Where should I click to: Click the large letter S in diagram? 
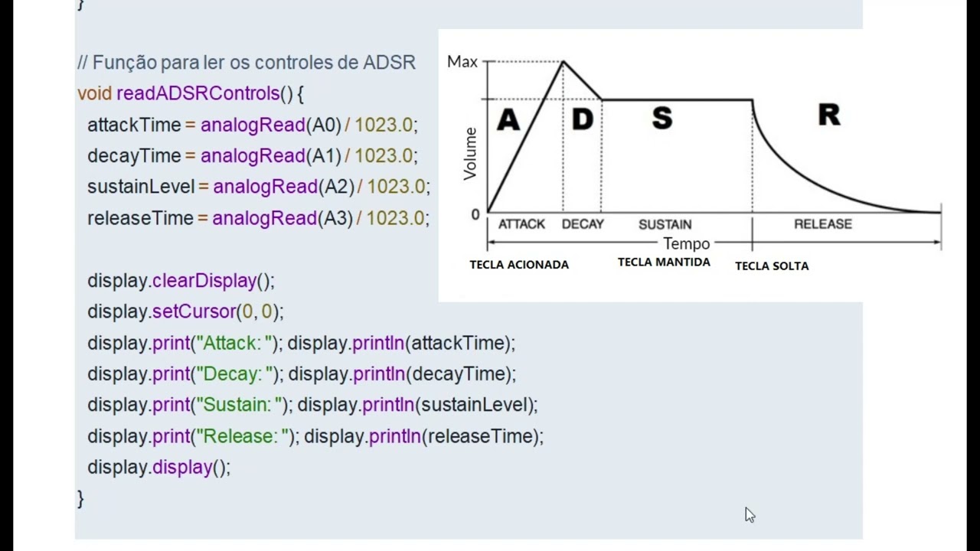pyautogui.click(x=662, y=118)
